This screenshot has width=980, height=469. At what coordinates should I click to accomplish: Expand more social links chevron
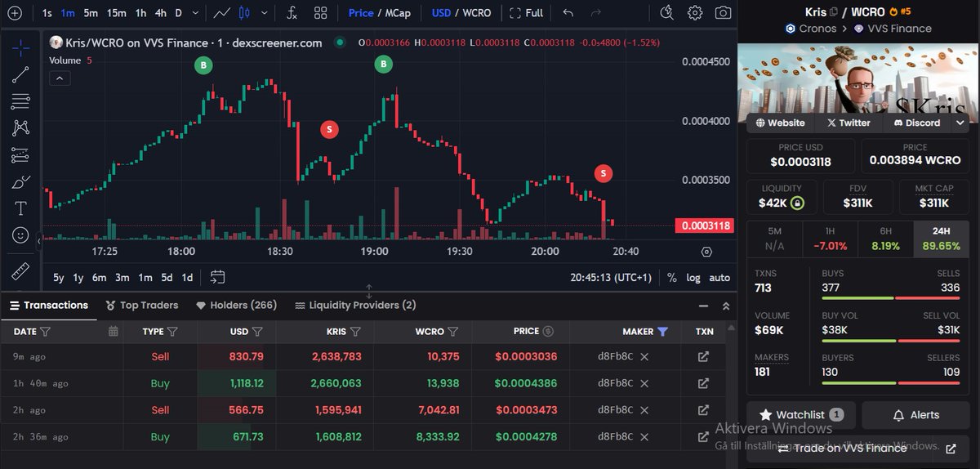click(x=960, y=123)
